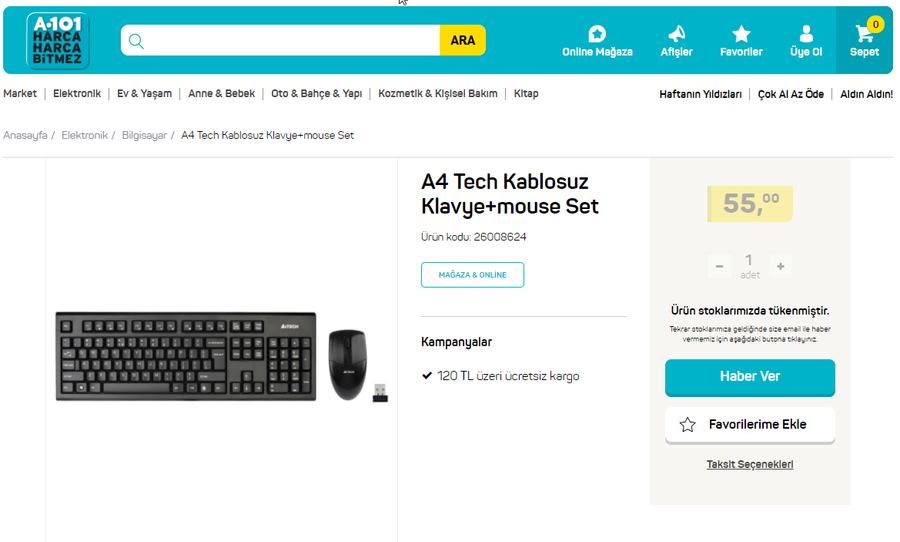
Task: Open Online Mağaza from header
Action: pos(597,34)
